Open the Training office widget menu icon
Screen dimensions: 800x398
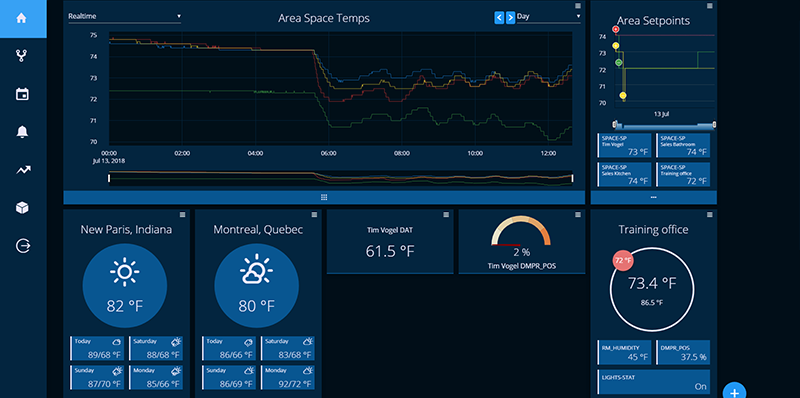coord(710,215)
